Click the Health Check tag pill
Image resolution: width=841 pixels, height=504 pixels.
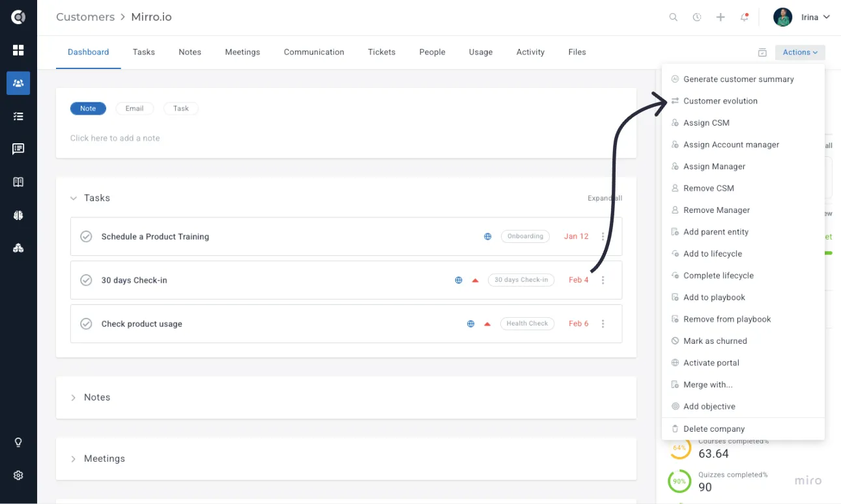[x=528, y=324]
